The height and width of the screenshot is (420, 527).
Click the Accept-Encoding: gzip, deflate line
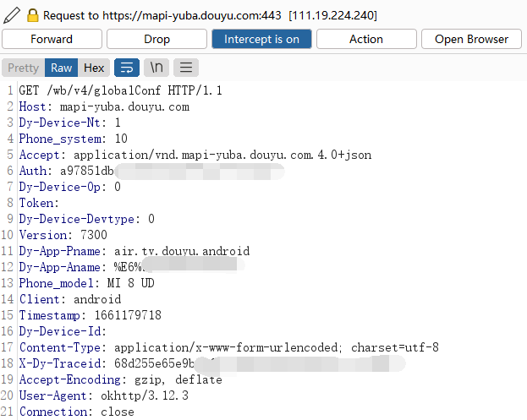point(120,379)
